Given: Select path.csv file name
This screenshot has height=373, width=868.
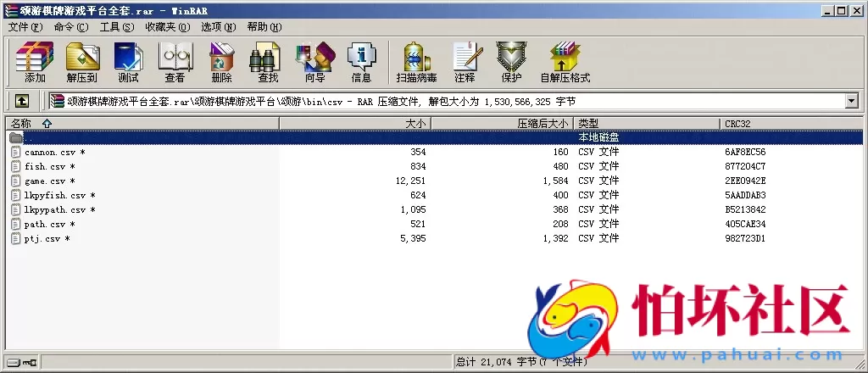Looking at the screenshot, I should (x=50, y=224).
